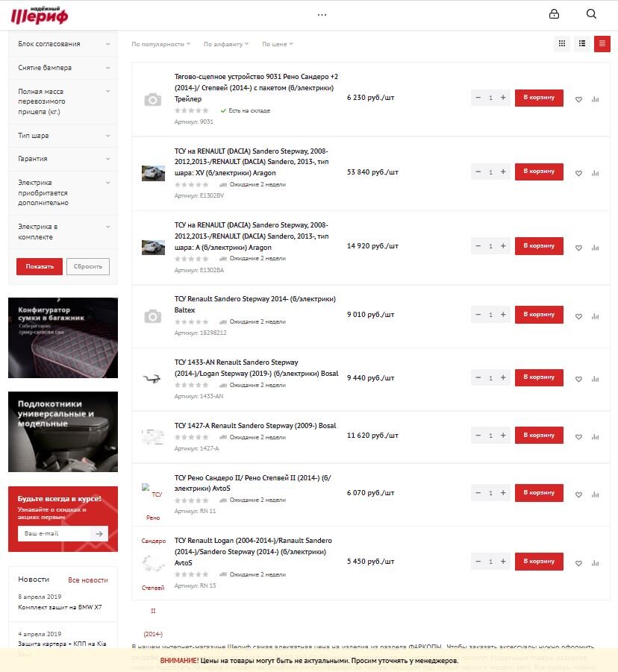The image size is (618, 672).
Task: Compare the 6 230 руб. Трейлер item
Action: 596,99
